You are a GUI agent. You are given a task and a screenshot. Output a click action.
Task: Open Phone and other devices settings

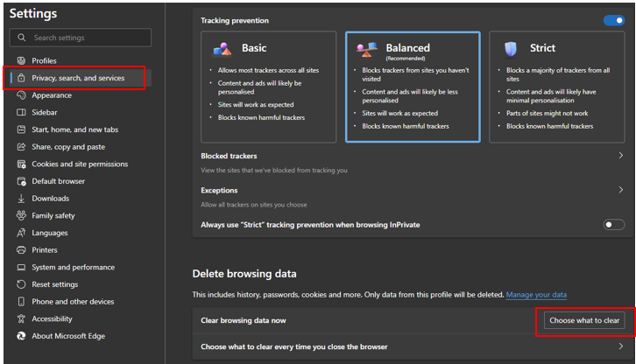tap(73, 302)
